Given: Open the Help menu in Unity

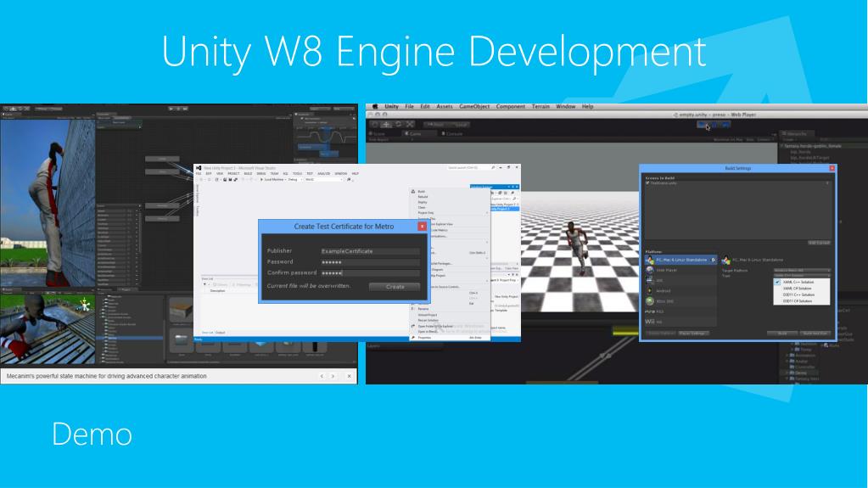Looking at the screenshot, I should pyautogui.click(x=587, y=106).
